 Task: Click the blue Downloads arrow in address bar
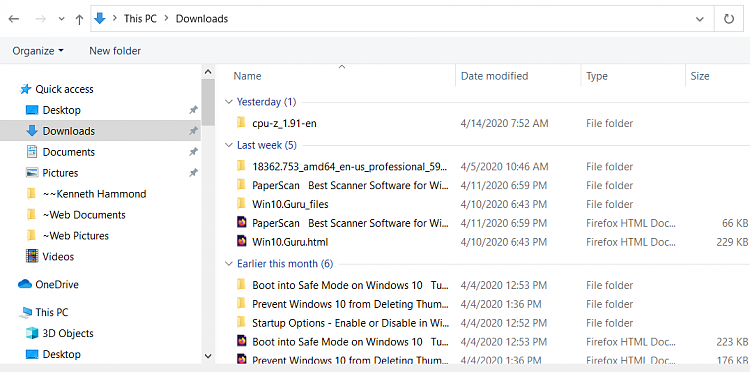pos(99,19)
